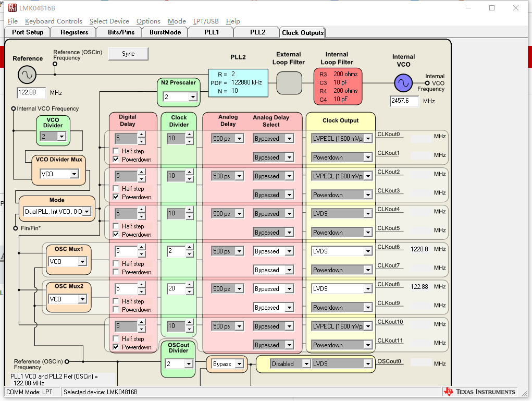Viewport: 532px width, 401px height.
Task: Check Powerdown for the CLKout8 group
Action: click(x=116, y=310)
